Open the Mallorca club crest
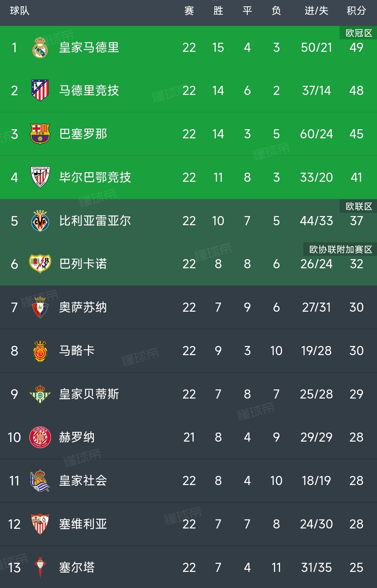 [40, 351]
